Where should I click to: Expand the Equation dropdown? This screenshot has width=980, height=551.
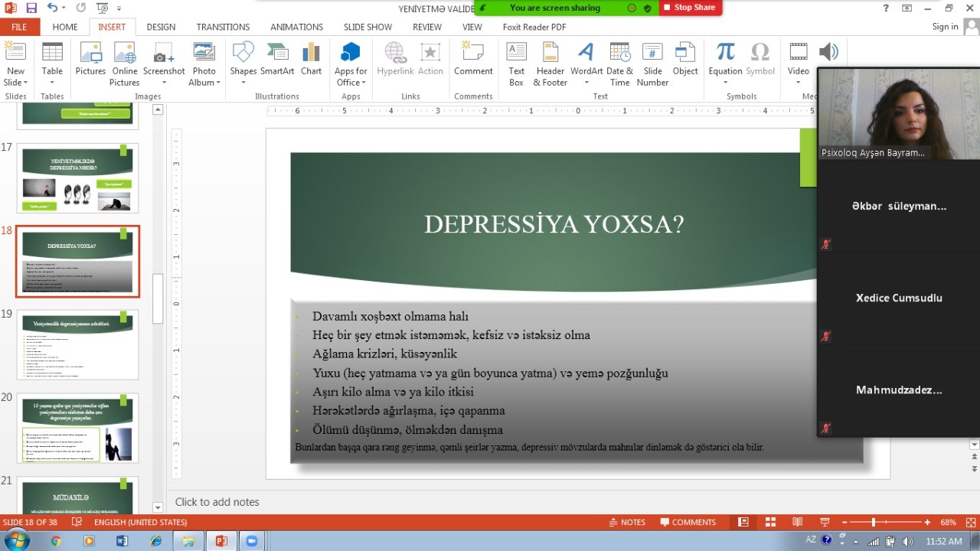click(725, 83)
